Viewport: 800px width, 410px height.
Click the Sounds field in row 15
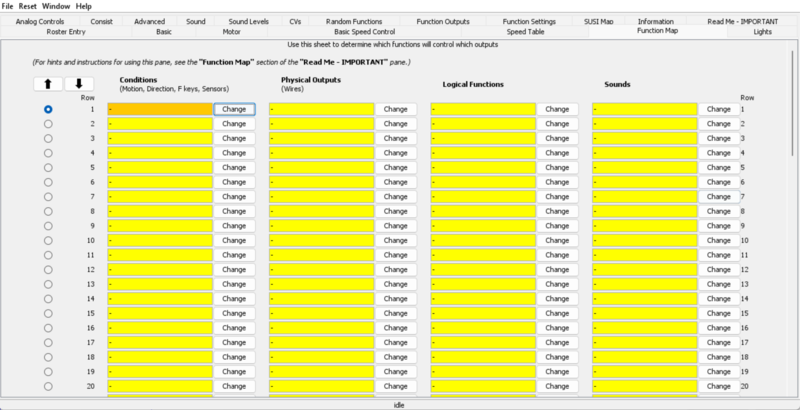click(x=645, y=314)
